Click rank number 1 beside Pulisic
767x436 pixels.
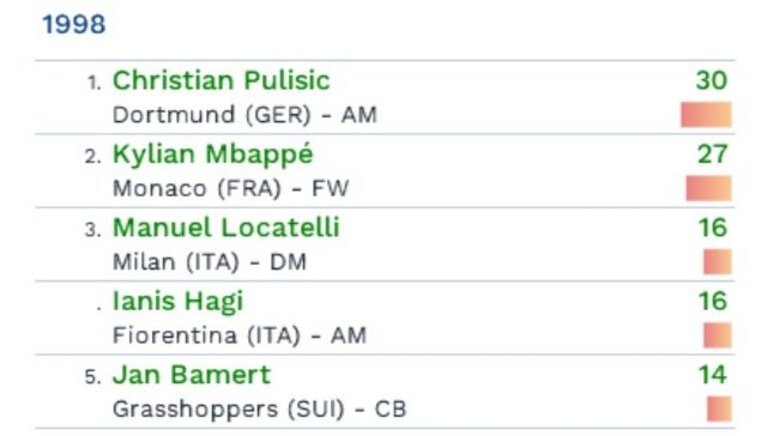(94, 83)
